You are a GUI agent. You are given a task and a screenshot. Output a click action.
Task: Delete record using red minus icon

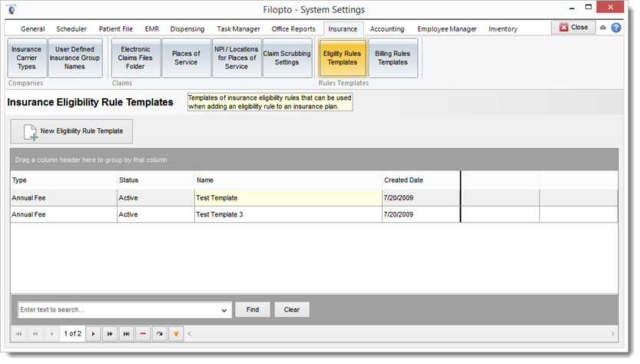coord(143,334)
